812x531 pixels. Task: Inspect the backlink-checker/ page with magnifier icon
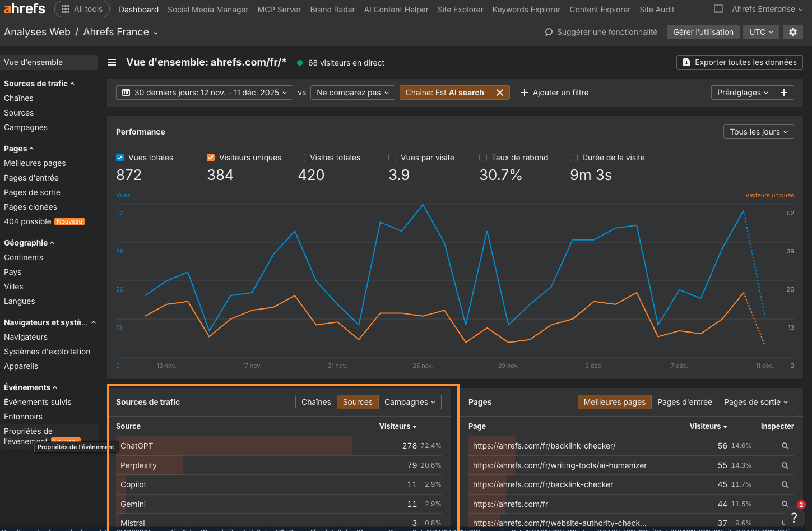pyautogui.click(x=785, y=446)
